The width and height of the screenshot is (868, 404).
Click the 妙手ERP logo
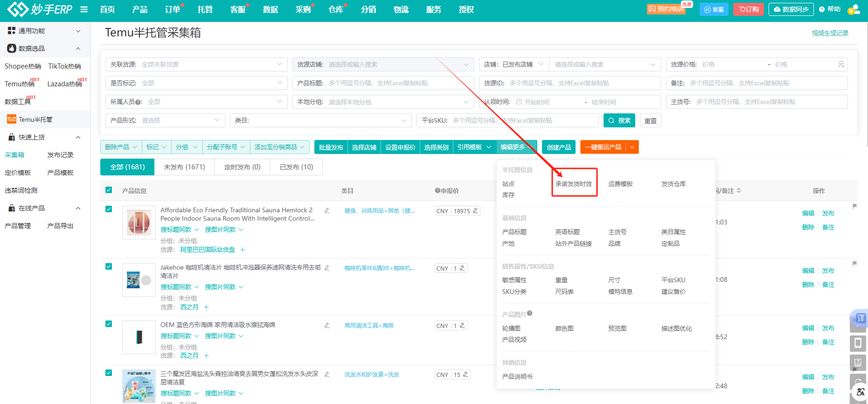pyautogui.click(x=40, y=9)
